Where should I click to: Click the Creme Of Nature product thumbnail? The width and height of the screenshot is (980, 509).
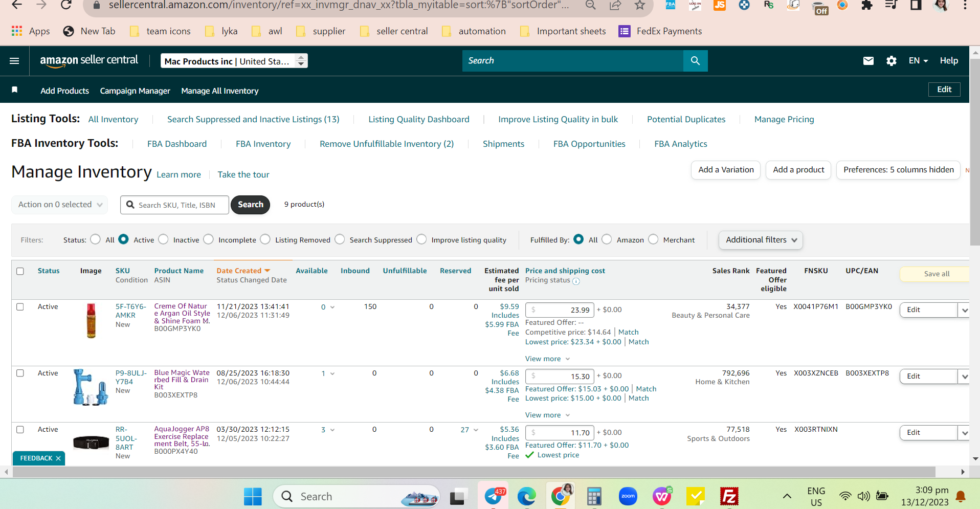pyautogui.click(x=91, y=320)
